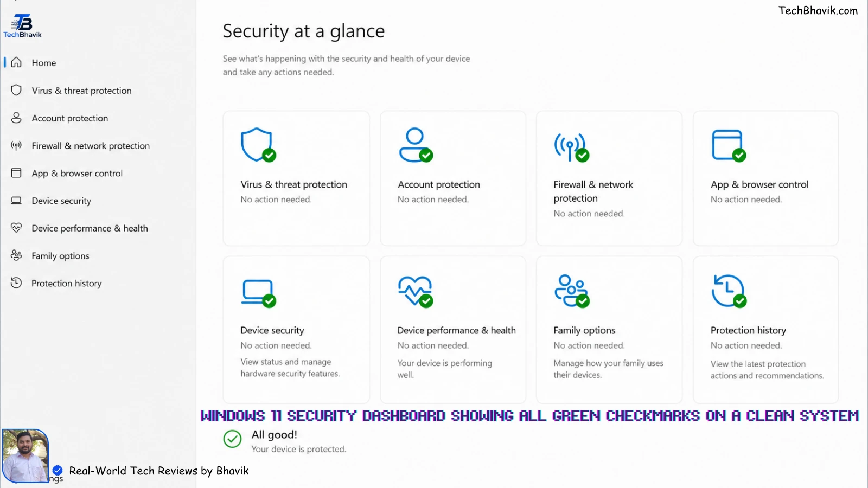Click the person icon for Account protection in sidebar
Viewport: 868px width, 488px height.
tap(16, 118)
